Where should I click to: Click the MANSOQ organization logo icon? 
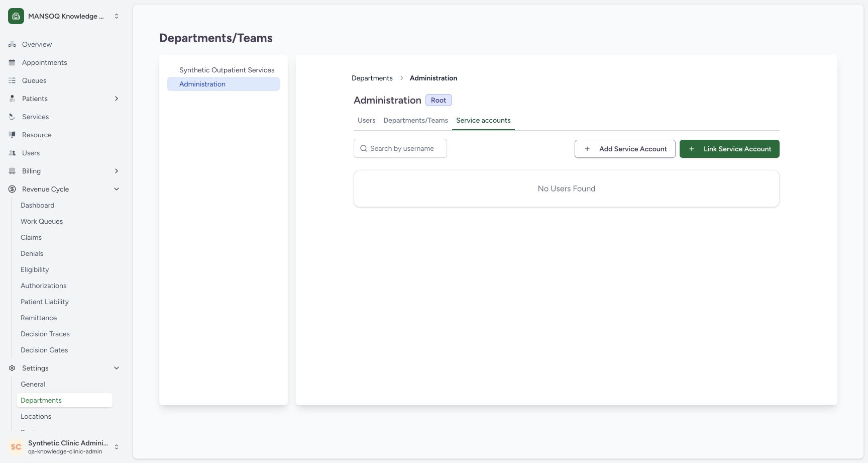[x=16, y=16]
